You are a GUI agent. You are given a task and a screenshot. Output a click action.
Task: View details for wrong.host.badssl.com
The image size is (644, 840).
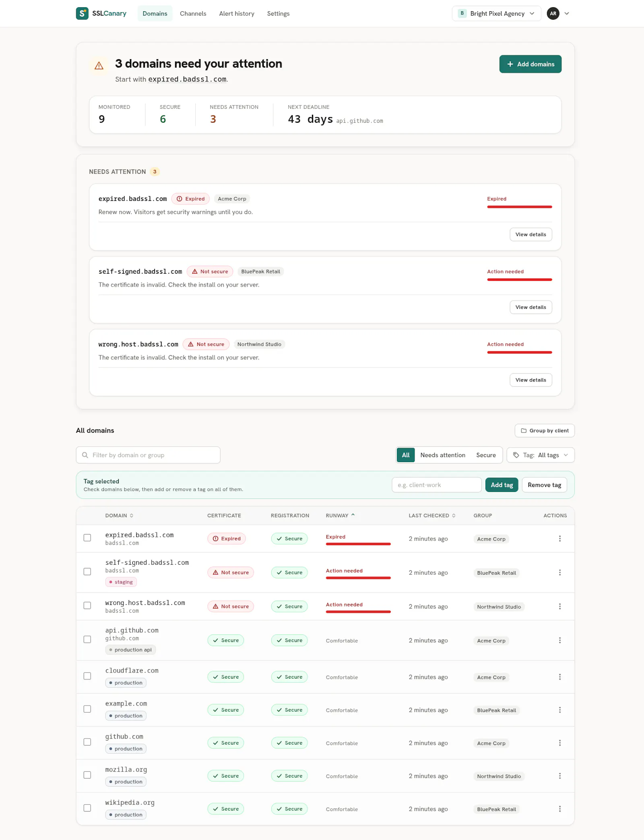[531, 380]
